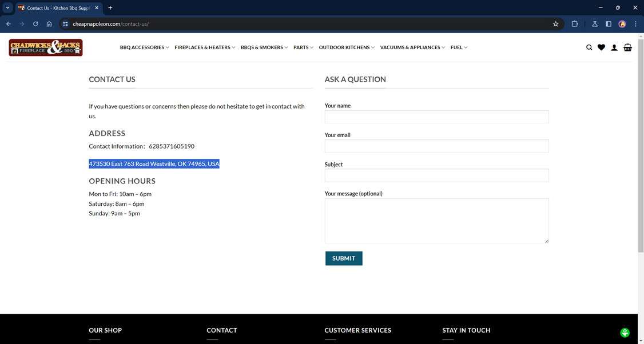The height and width of the screenshot is (344, 644).
Task: Click phone number 6285371605190
Action: (x=172, y=146)
